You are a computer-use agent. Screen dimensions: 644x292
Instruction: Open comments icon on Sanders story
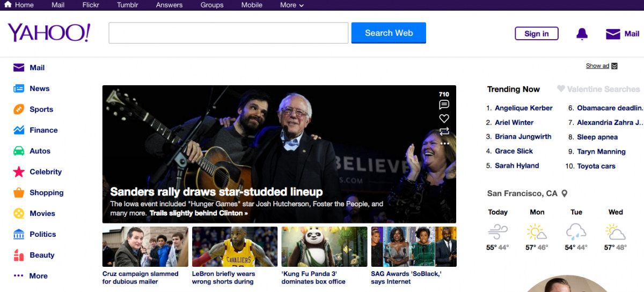pos(444,104)
